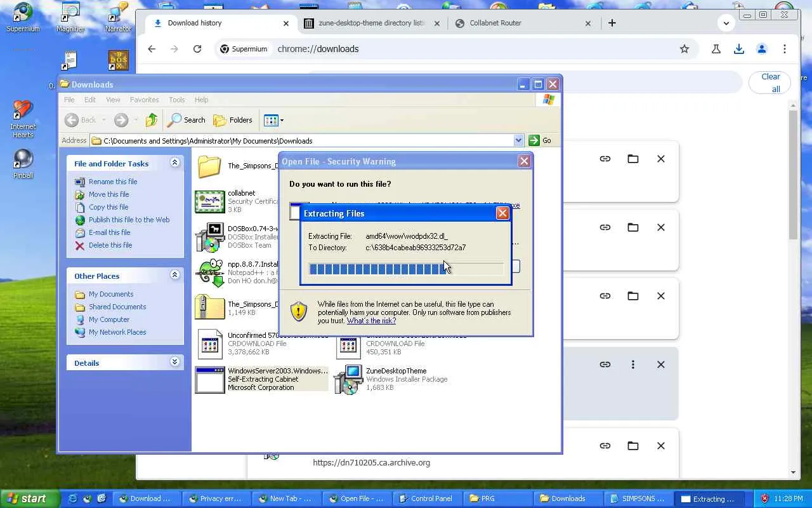Screen dimensions: 812x508
Task: Collapse the Other Places panel
Action: [x=174, y=275]
